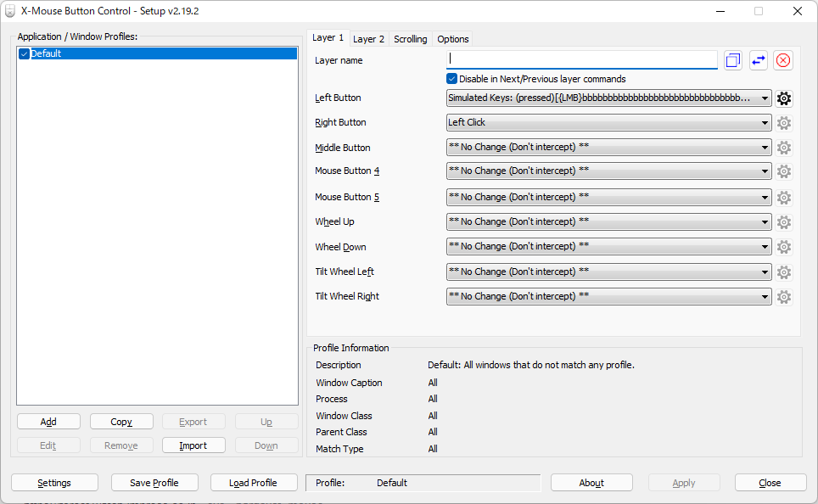Open the Mouse Button 5 dropdown
The width and height of the screenshot is (818, 504).
click(x=608, y=197)
